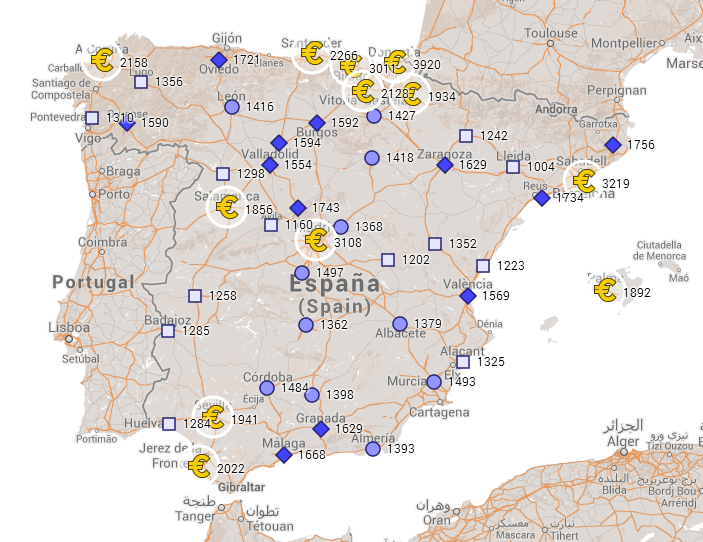703x542 pixels.
Task: Select the euro marker labeled 1856
Action: [228, 208]
